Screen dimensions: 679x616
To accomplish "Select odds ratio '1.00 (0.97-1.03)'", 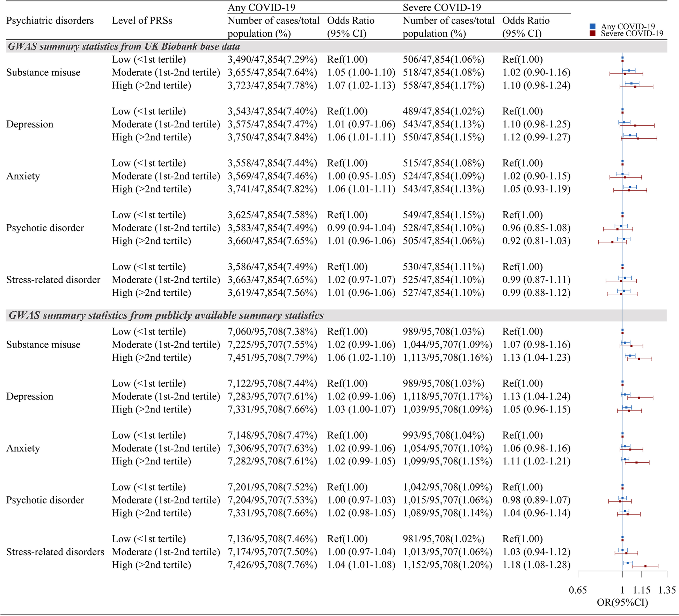I will tap(361, 500).
